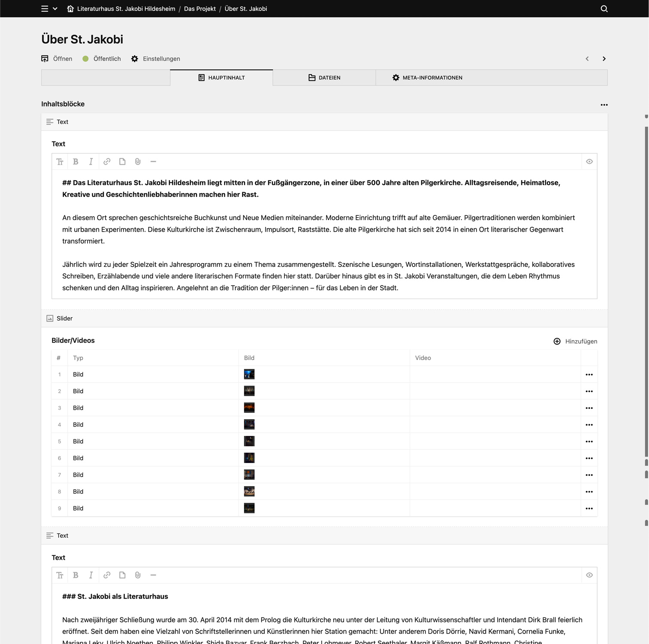Open options menu for slider row 4
The image size is (649, 644).
(x=589, y=425)
